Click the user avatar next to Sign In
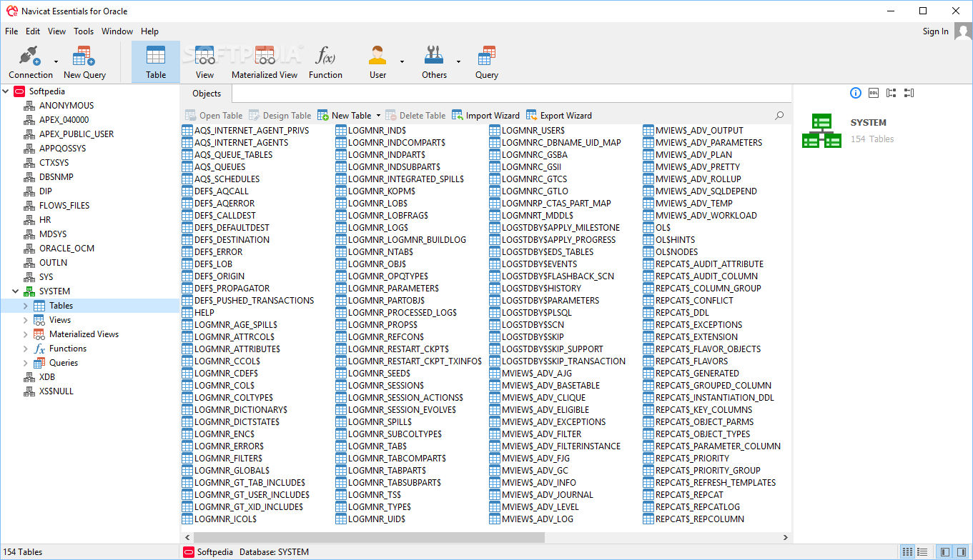973x560 pixels. coord(963,31)
